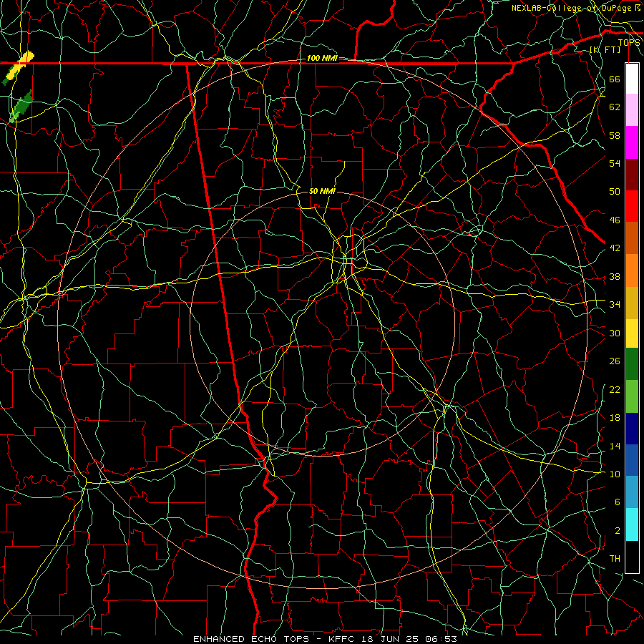644x644 pixels.
Task: Click the TOPS legend heading
Action: (629, 42)
